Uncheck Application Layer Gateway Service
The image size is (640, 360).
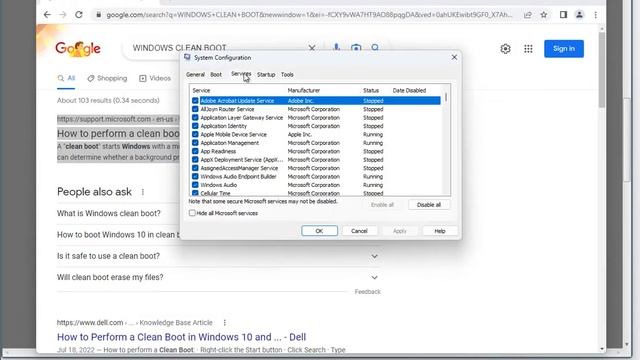click(x=195, y=118)
